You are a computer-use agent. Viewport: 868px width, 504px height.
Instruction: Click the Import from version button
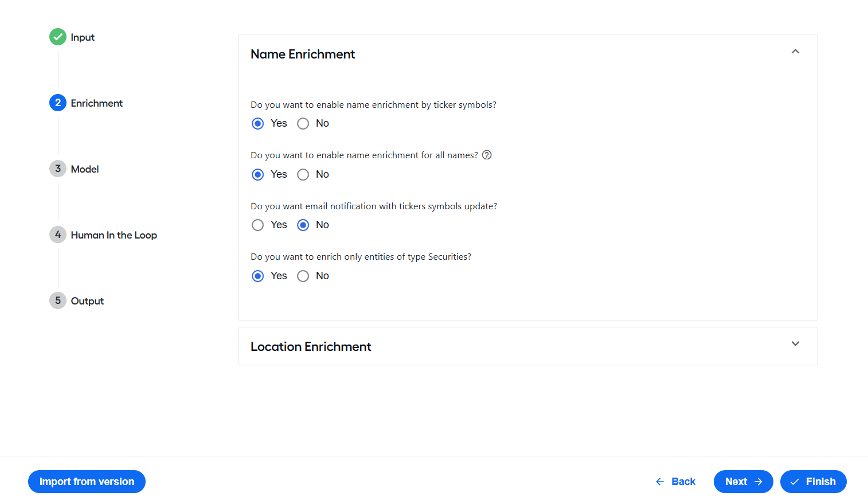[x=87, y=482]
